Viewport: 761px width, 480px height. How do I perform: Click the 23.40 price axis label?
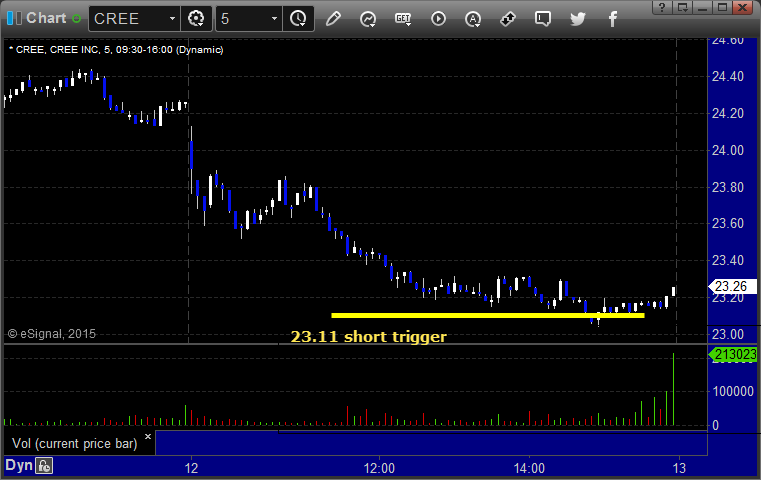point(728,260)
